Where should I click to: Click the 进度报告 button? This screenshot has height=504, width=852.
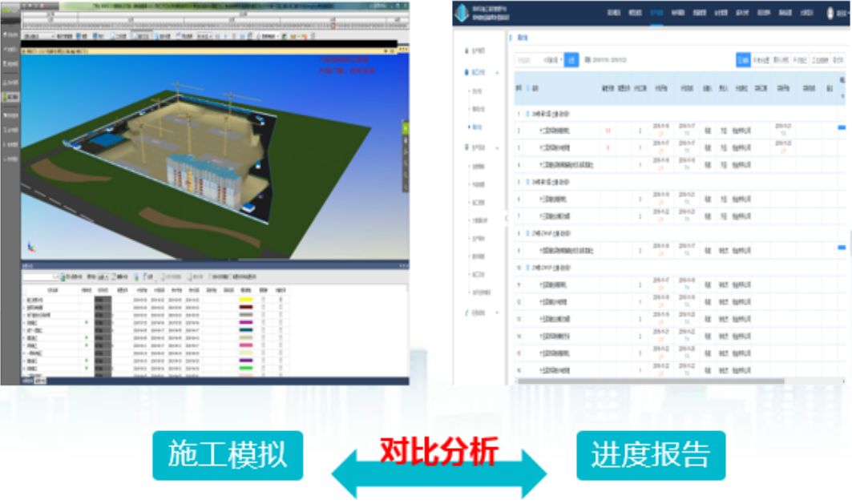650,455
